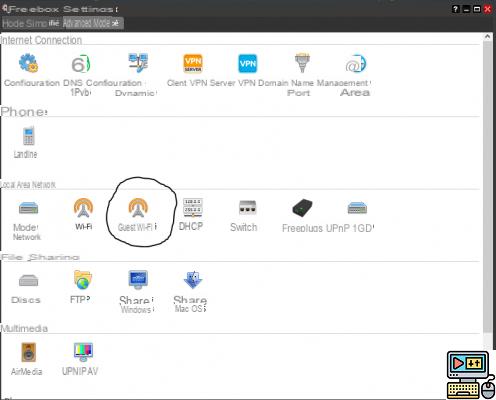Image resolution: width=496 pixels, height=400 pixels.
Task: Open the Network Mode icon
Action: (x=28, y=208)
